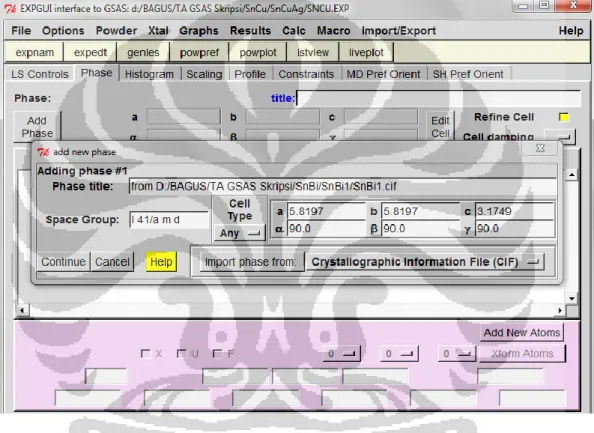Click the horizontal scrollbar left arrow
This screenshot has width=594, height=433.
click(x=22, y=311)
